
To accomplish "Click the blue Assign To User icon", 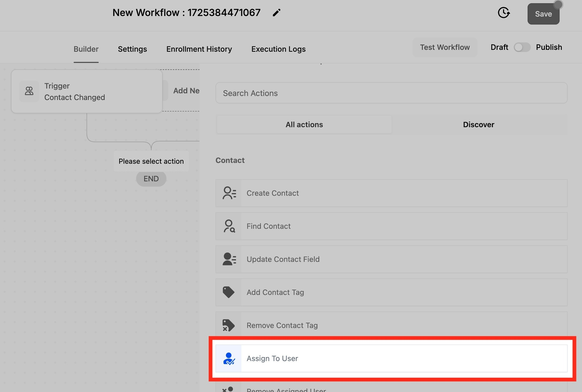I will coord(229,358).
